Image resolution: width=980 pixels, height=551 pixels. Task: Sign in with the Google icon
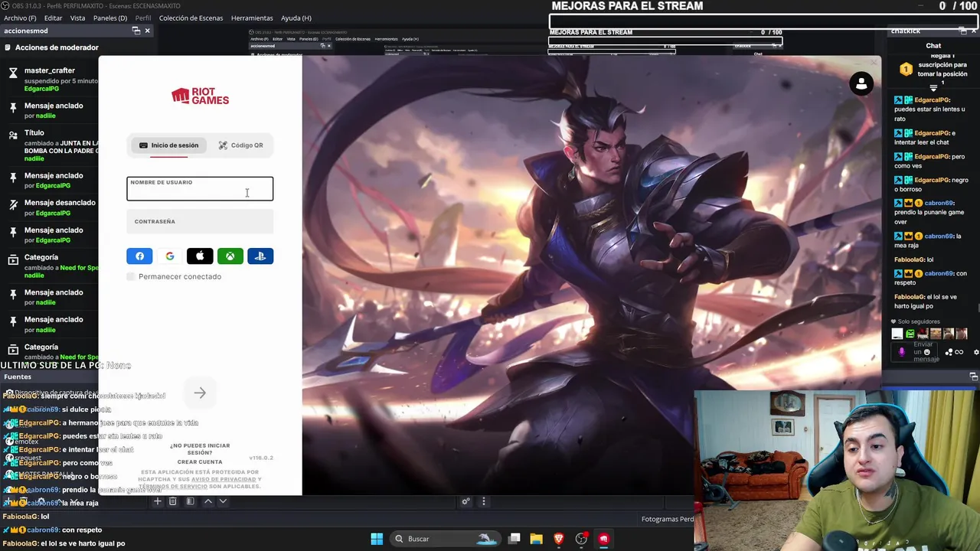coord(170,256)
